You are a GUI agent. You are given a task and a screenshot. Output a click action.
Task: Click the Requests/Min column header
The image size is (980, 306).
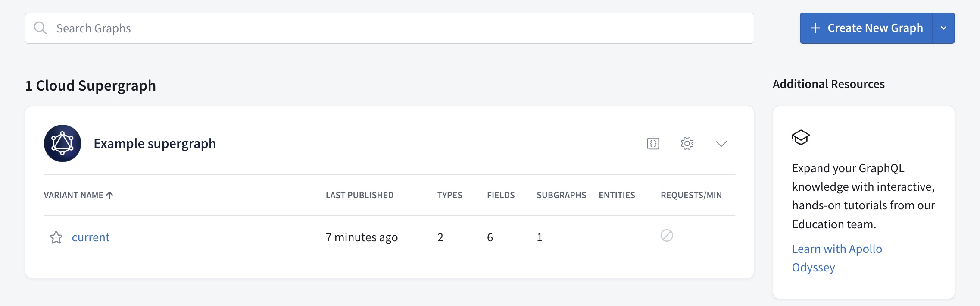(x=691, y=195)
